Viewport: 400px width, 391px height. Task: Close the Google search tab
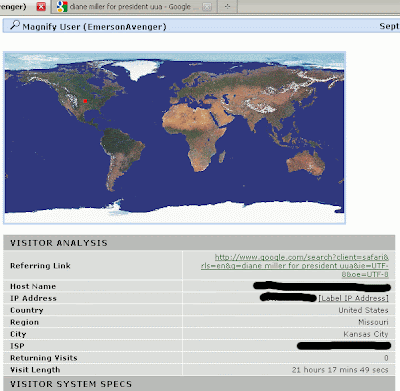tap(207, 7)
